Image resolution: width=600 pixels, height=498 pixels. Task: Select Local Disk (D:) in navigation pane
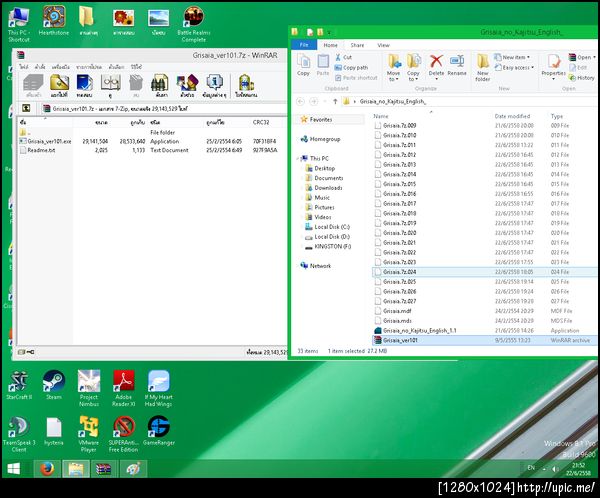pyautogui.click(x=332, y=237)
